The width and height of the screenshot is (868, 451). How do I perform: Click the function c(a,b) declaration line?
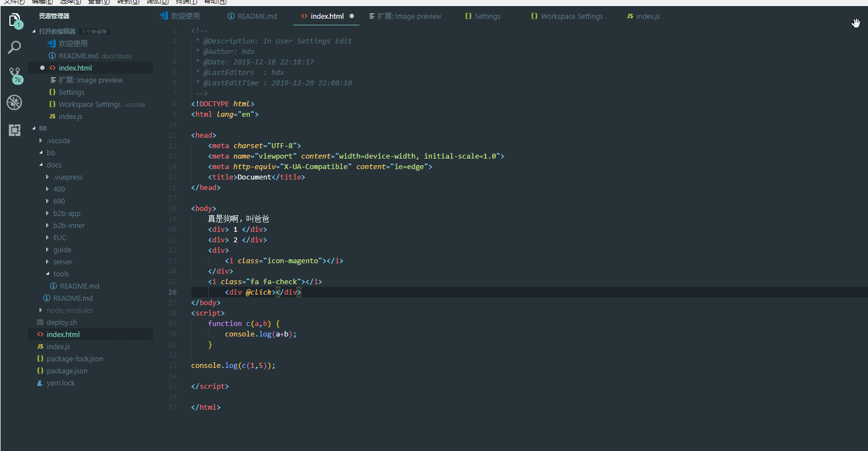pyautogui.click(x=244, y=323)
